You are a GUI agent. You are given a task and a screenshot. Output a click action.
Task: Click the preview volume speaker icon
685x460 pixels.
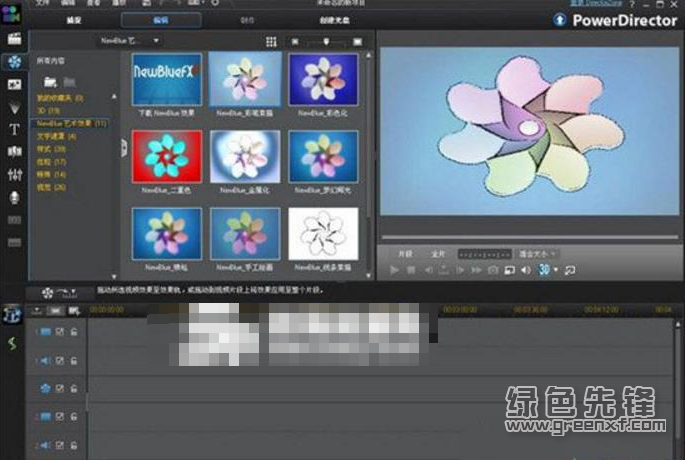526,270
